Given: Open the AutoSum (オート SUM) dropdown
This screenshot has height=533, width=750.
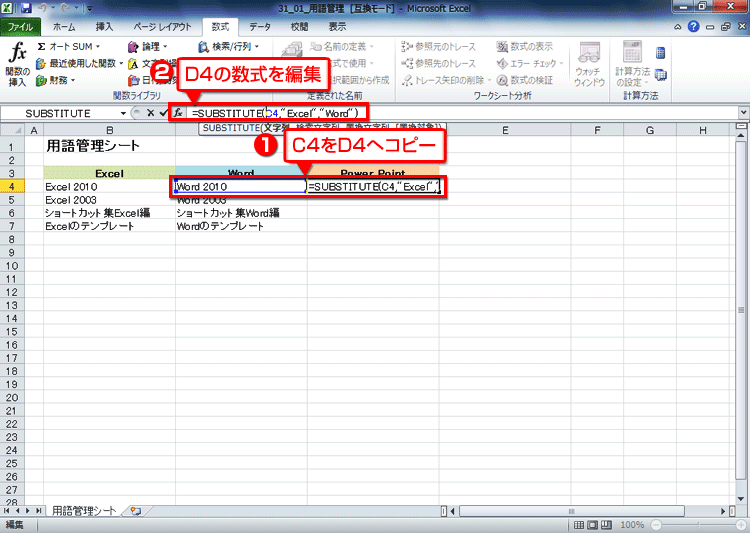Looking at the screenshot, I should pos(68,46).
